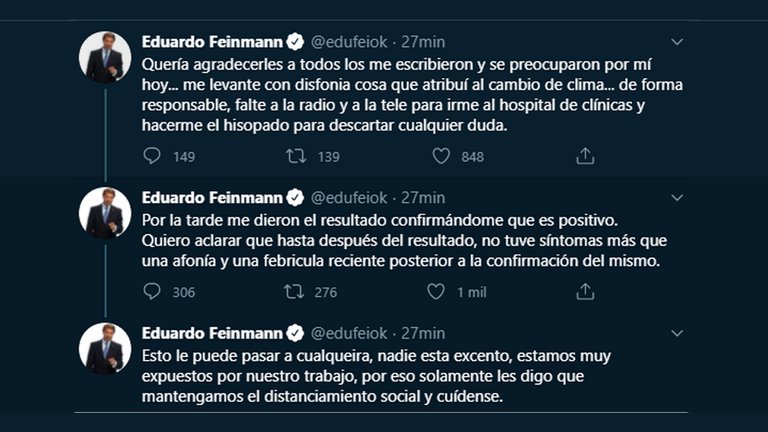This screenshot has height=432, width=768.
Task: Click the profile avatar on third tweet
Action: click(105, 348)
